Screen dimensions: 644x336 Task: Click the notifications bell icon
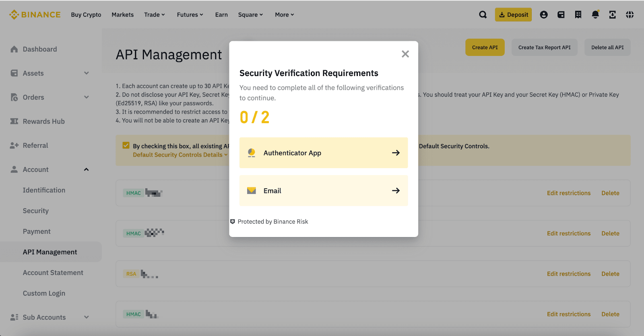[x=595, y=15]
